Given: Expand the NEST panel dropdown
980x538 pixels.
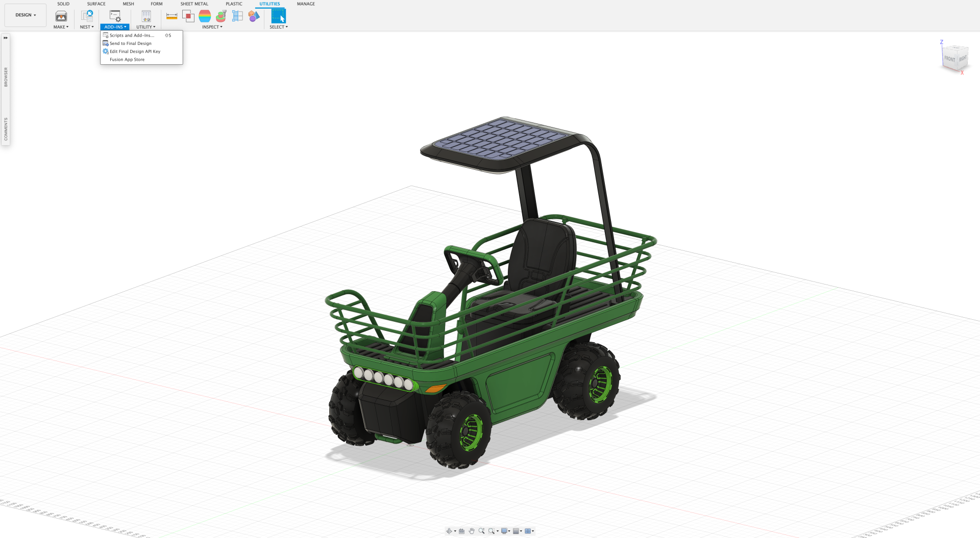Looking at the screenshot, I should 87,27.
